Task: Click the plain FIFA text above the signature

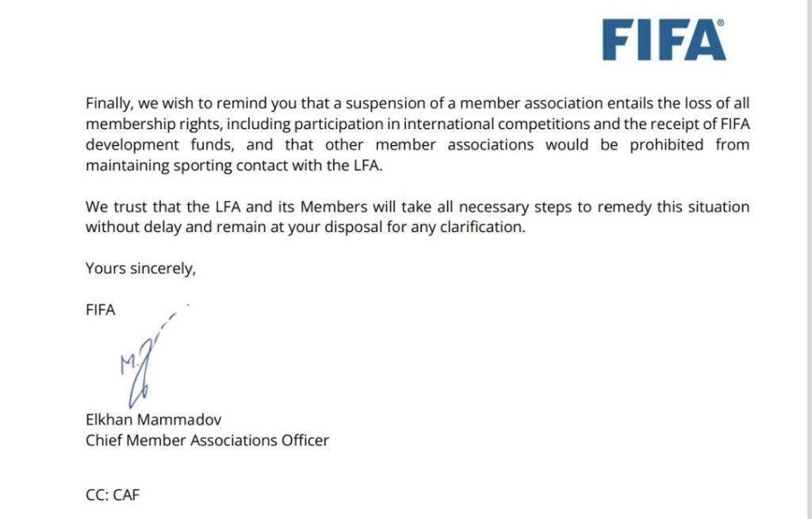Action: pos(101,310)
